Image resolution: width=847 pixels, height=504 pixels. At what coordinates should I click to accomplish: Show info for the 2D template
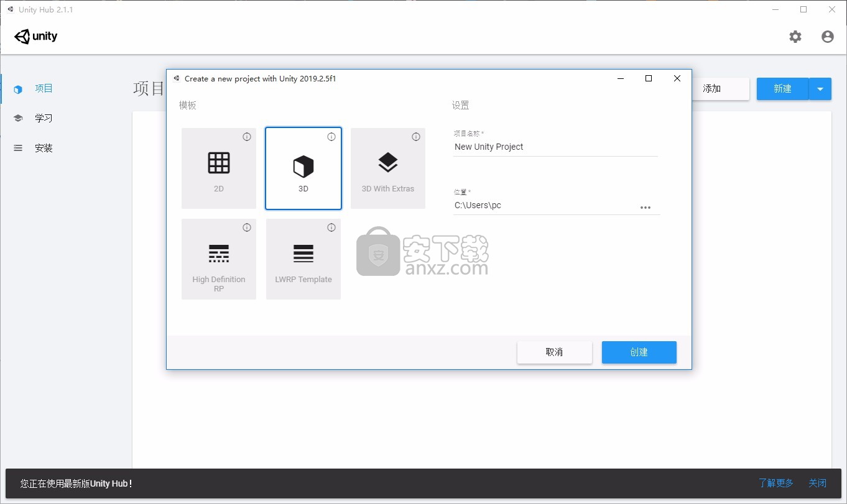[x=247, y=137]
